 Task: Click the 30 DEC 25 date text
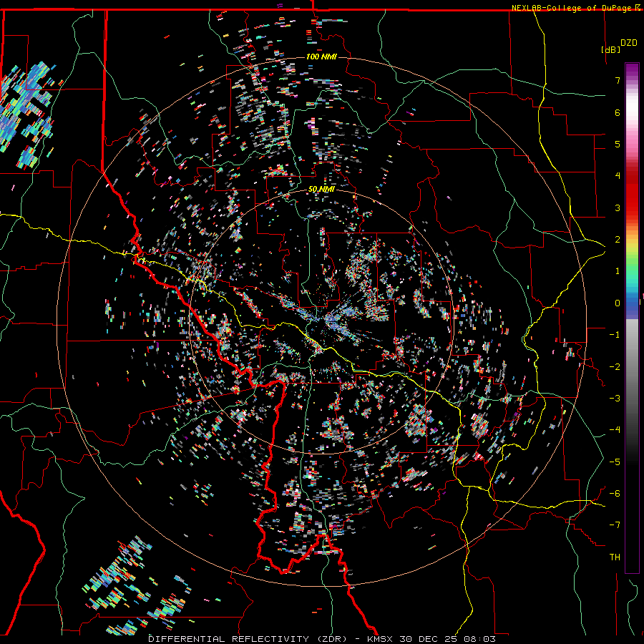(429, 639)
